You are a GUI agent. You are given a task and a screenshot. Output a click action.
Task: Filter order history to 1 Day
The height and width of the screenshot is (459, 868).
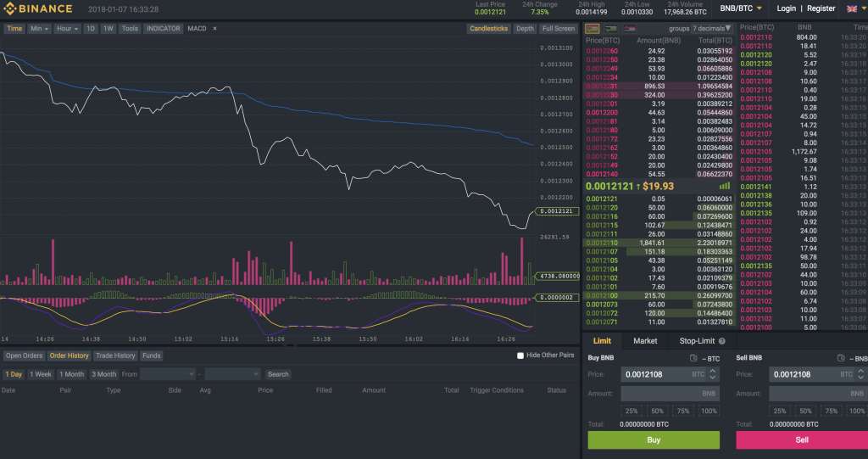coord(14,374)
